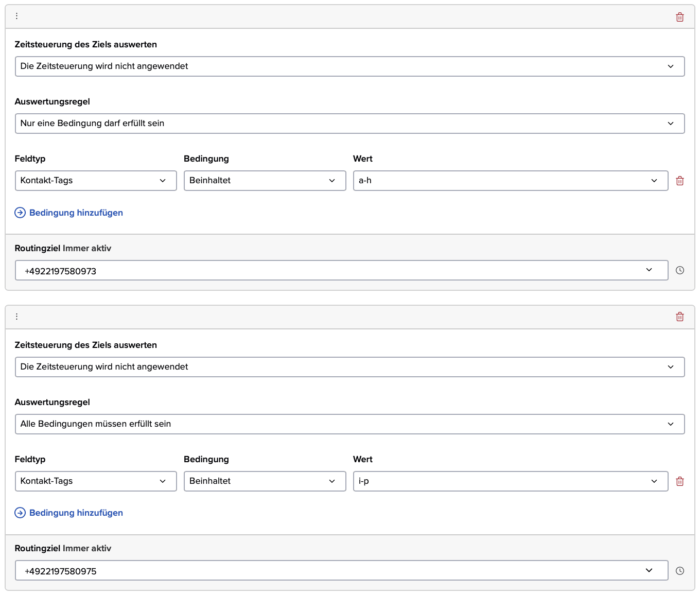Open the first rule's three-dot drag handle
Image resolution: width=700 pixels, height=595 pixels.
pos(16,16)
